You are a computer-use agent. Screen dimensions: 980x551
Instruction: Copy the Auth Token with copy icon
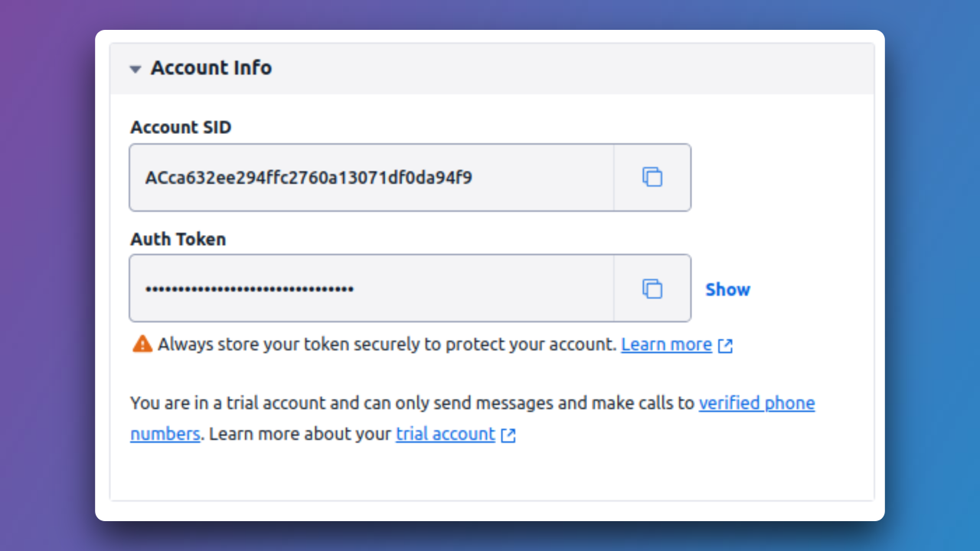coord(652,289)
